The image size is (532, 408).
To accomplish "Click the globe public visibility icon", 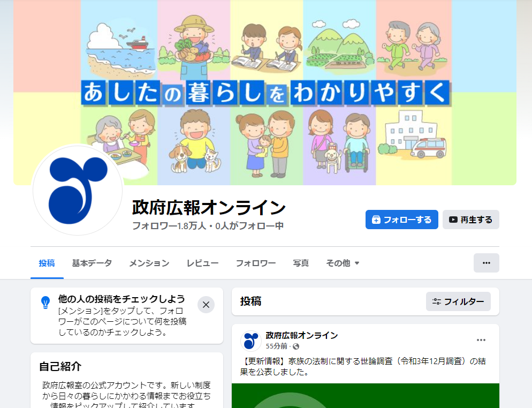I will pos(296,346).
